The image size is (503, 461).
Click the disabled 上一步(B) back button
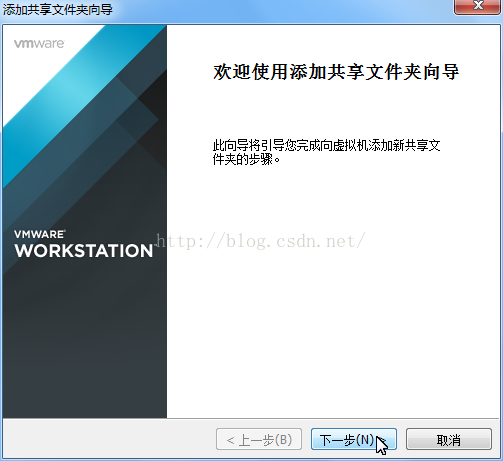[x=259, y=439]
